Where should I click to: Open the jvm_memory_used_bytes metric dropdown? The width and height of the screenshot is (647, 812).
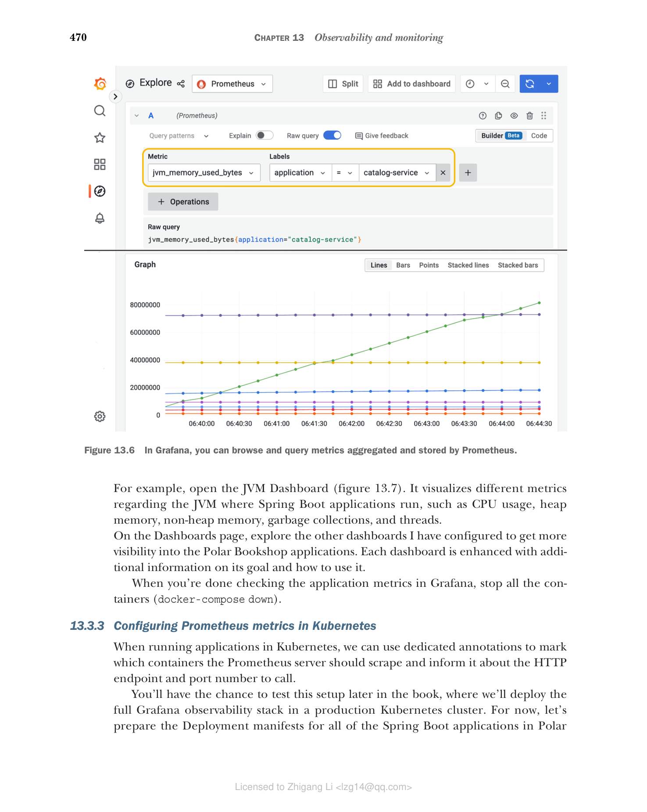[x=204, y=172]
